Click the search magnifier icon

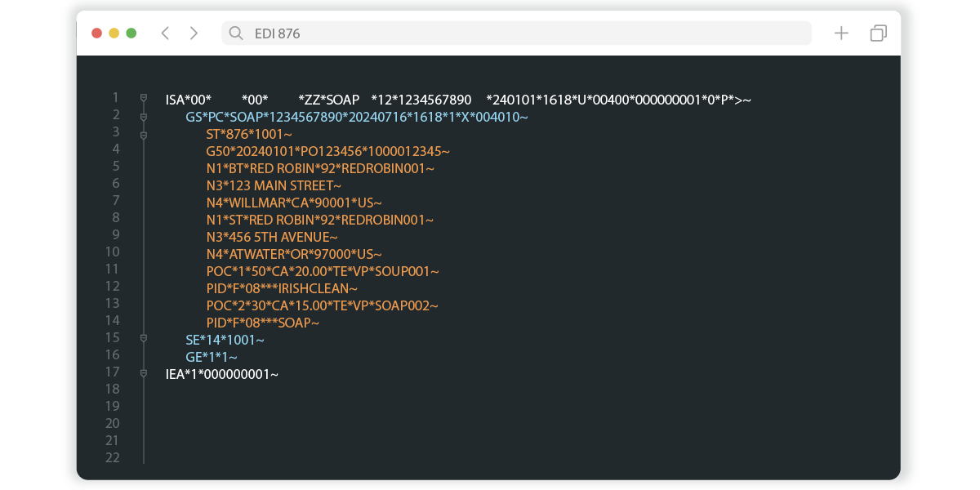click(x=236, y=33)
